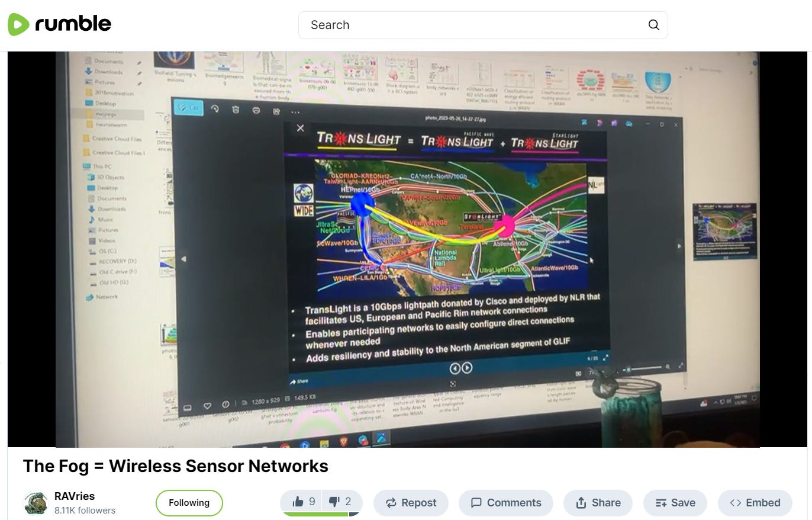Click the like/dislike ratio bar
812x520 pixels.
[x=321, y=514]
